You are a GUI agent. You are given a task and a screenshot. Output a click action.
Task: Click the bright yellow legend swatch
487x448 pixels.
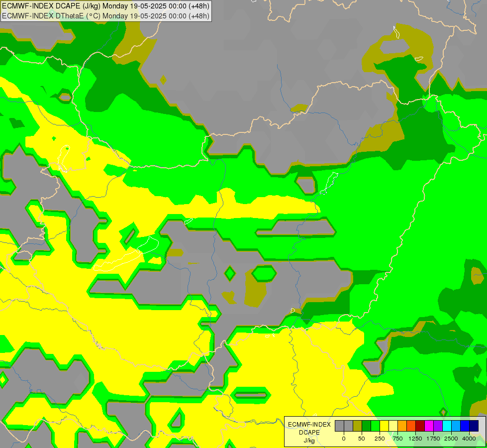pyautogui.click(x=384, y=426)
